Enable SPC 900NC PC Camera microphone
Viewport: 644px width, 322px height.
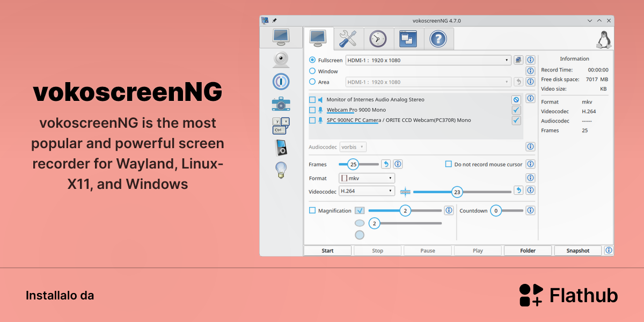click(x=312, y=120)
